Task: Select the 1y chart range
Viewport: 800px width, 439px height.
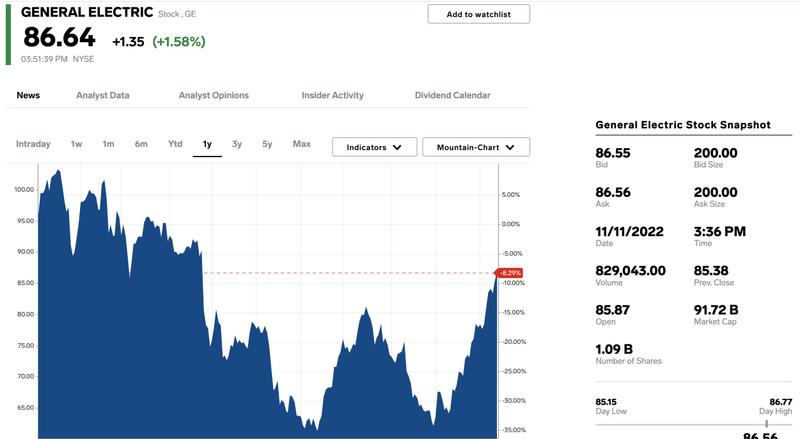Action: coord(207,144)
